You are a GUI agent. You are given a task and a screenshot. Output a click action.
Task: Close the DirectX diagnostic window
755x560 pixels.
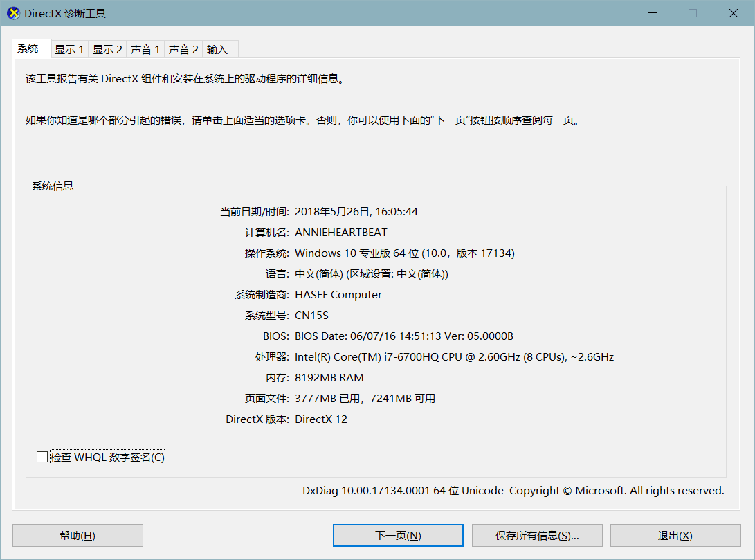[734, 13]
